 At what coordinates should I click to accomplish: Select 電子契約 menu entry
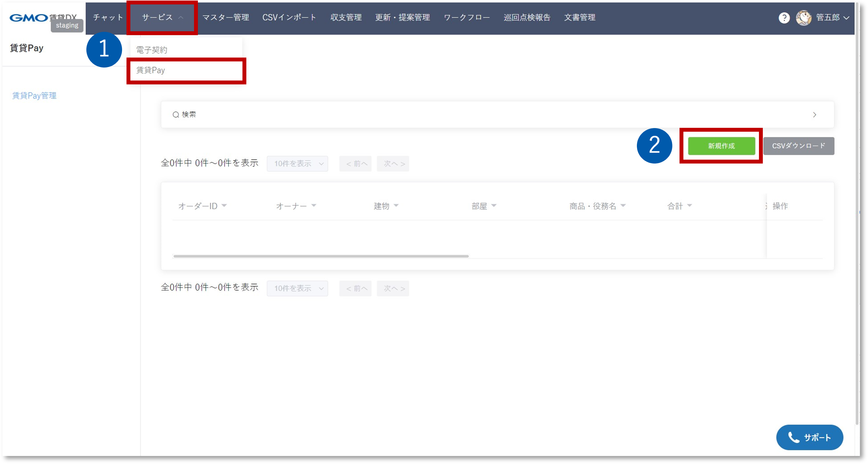tap(152, 50)
